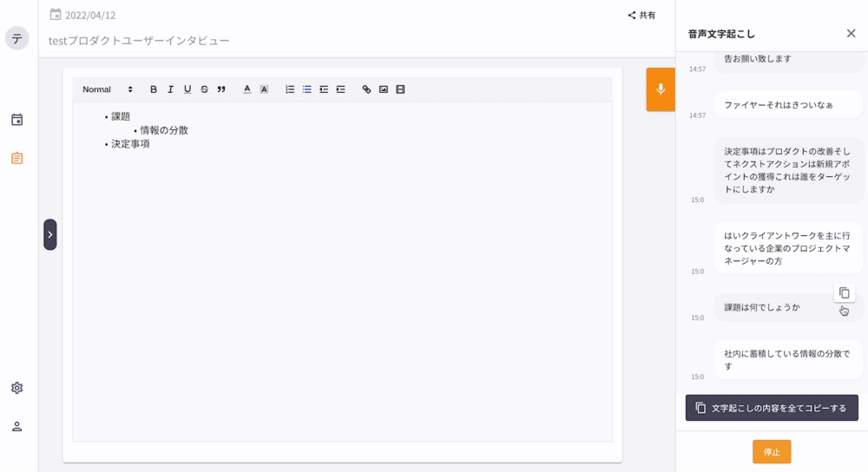
Task: Open the calendar view in sidebar
Action: pos(16,120)
